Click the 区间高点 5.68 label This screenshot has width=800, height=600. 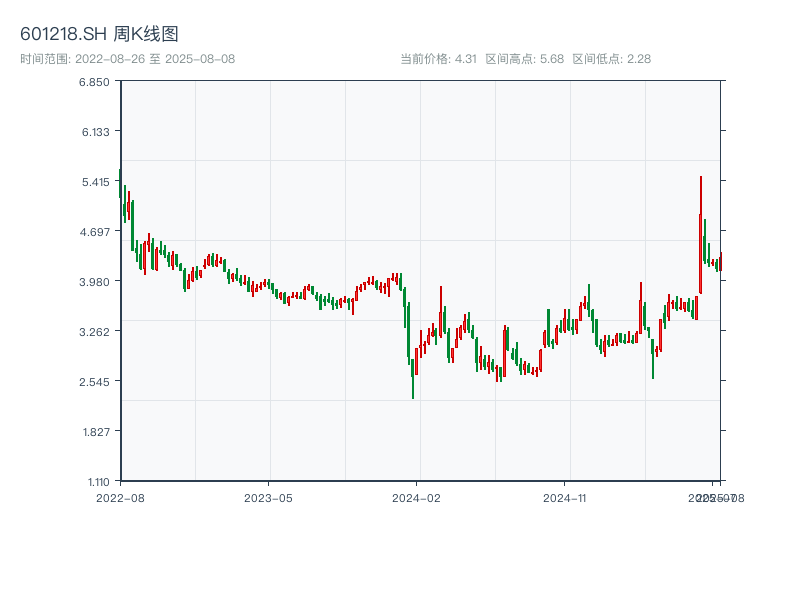(x=524, y=59)
